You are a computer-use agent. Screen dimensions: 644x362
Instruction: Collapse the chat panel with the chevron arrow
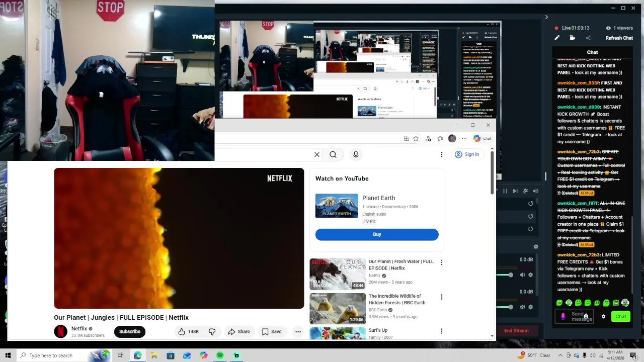(546, 17)
